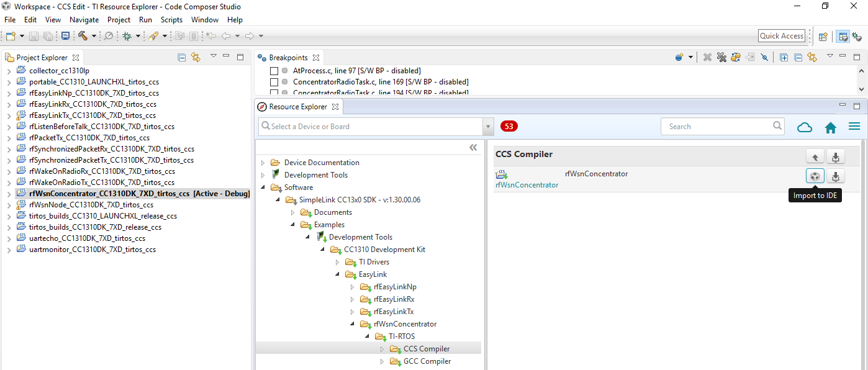
Task: Click the search magnifier in Resource Explorer
Action: [778, 126]
